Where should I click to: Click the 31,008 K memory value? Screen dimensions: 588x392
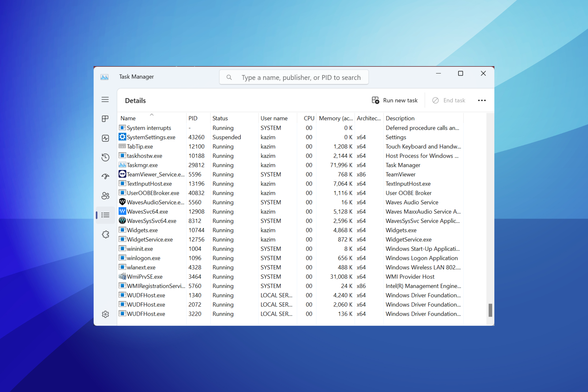point(341,277)
